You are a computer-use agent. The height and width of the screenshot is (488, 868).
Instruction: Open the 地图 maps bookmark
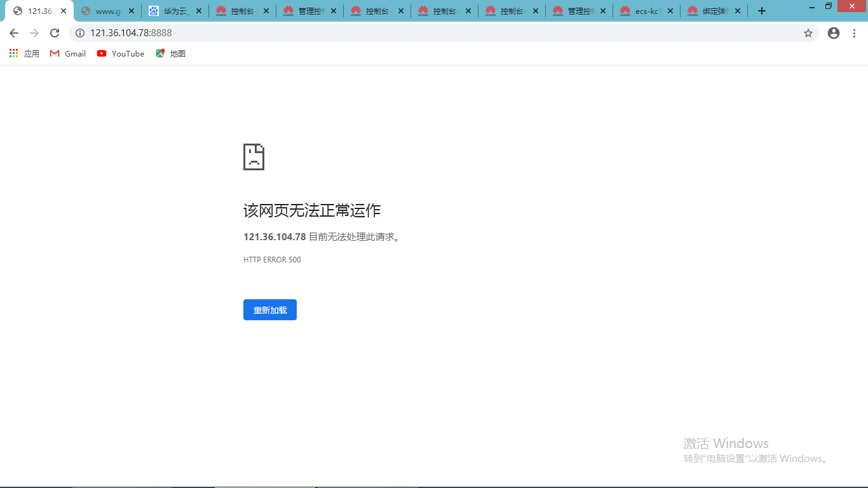(170, 53)
